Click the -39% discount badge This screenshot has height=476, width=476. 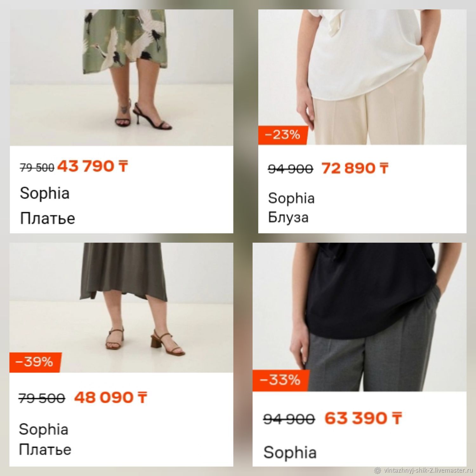(35, 362)
